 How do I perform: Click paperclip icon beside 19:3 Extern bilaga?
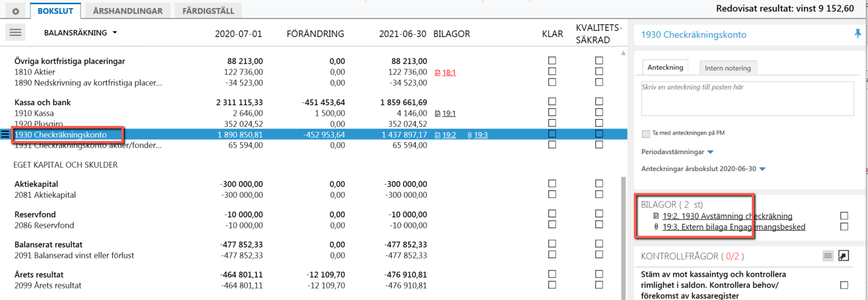656,227
